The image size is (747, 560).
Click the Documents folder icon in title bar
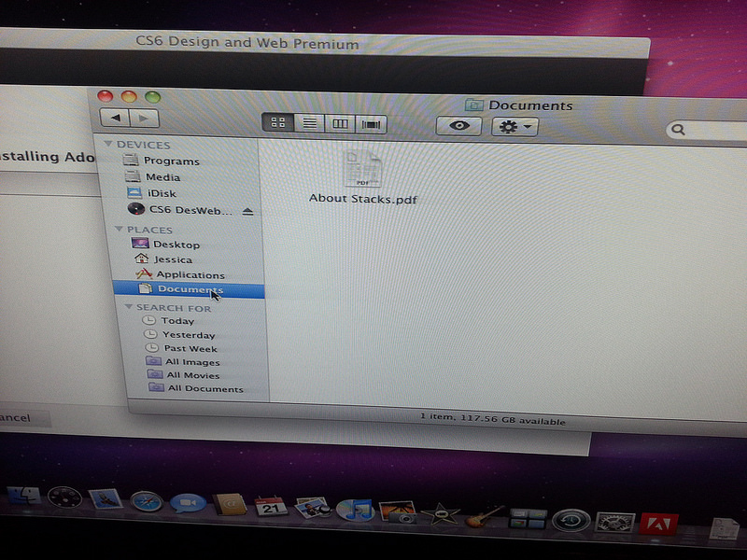click(x=474, y=105)
